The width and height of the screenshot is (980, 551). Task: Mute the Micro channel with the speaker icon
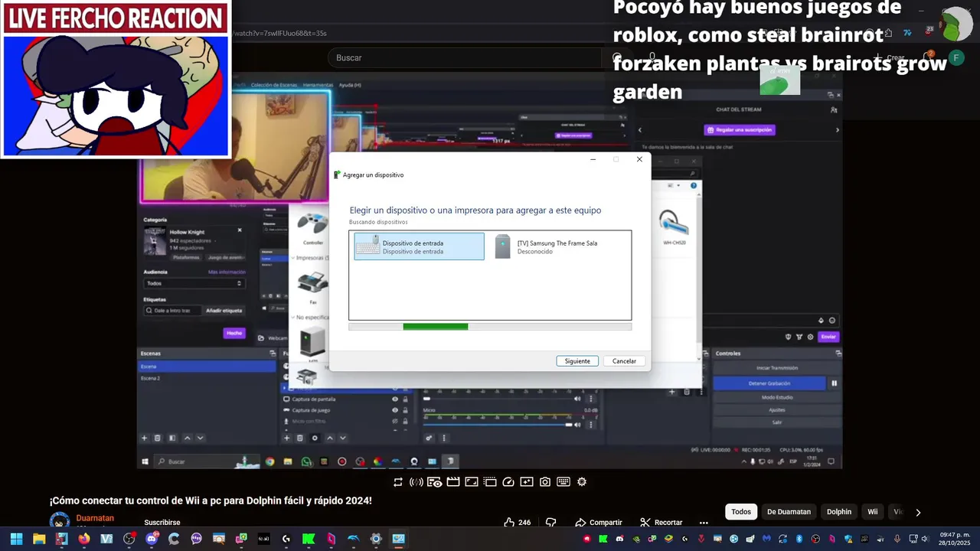(x=579, y=425)
